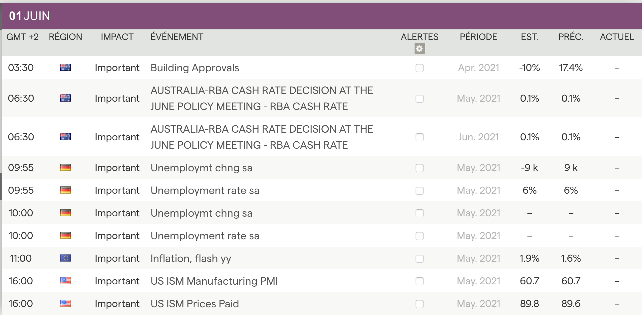Open the US ISM Manufacturing PMI event
This screenshot has width=644, height=318.
tap(214, 281)
